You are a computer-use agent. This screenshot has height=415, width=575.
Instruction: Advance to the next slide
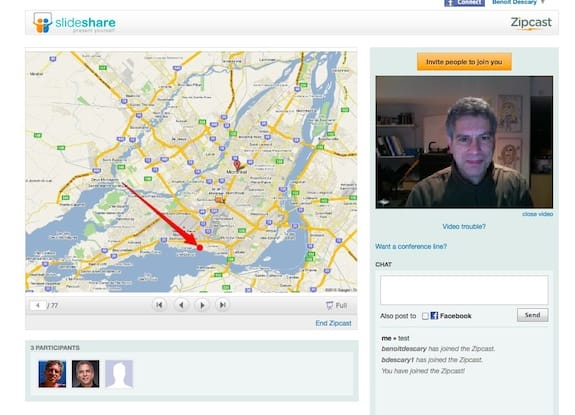(x=202, y=305)
